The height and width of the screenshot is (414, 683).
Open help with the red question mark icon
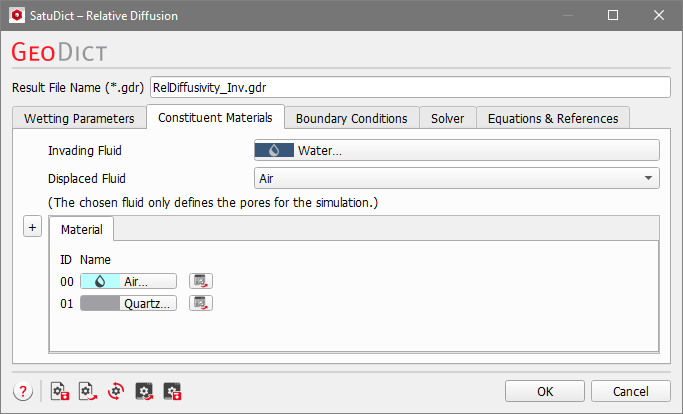(x=23, y=391)
